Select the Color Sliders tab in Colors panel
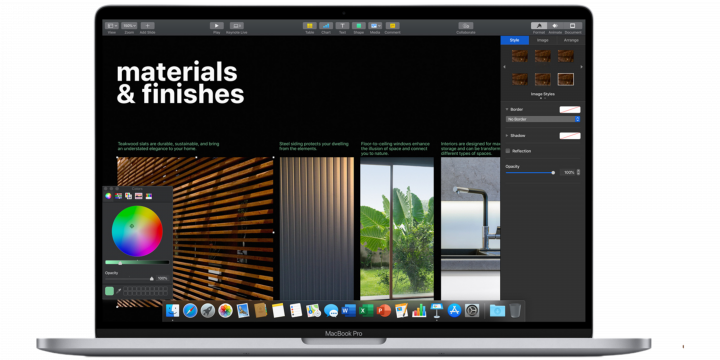This screenshot has height=360, width=720. tap(118, 196)
